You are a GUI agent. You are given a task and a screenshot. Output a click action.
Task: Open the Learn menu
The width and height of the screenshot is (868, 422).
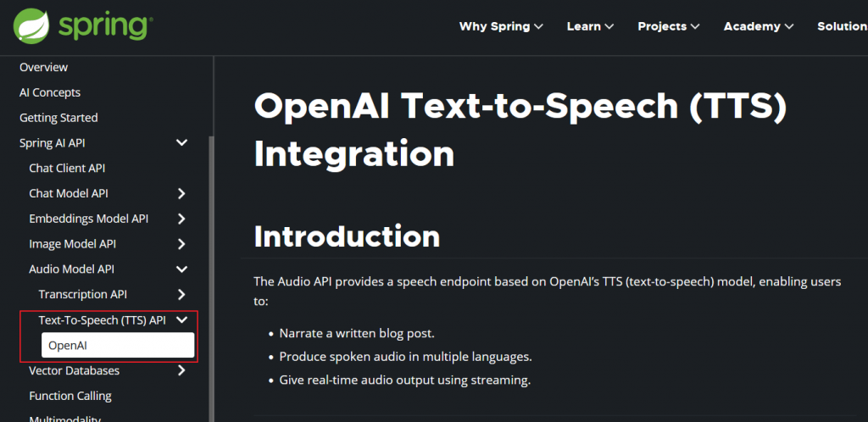590,26
